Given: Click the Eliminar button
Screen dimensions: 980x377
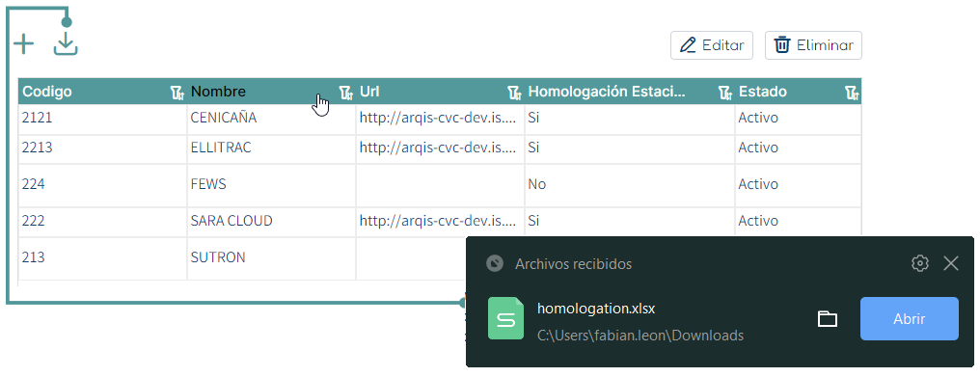Looking at the screenshot, I should (813, 45).
